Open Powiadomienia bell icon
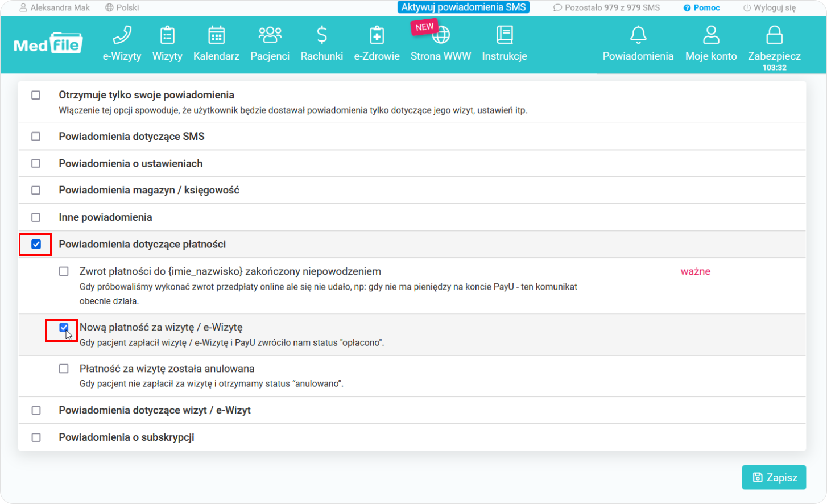The image size is (827, 504). [638, 35]
